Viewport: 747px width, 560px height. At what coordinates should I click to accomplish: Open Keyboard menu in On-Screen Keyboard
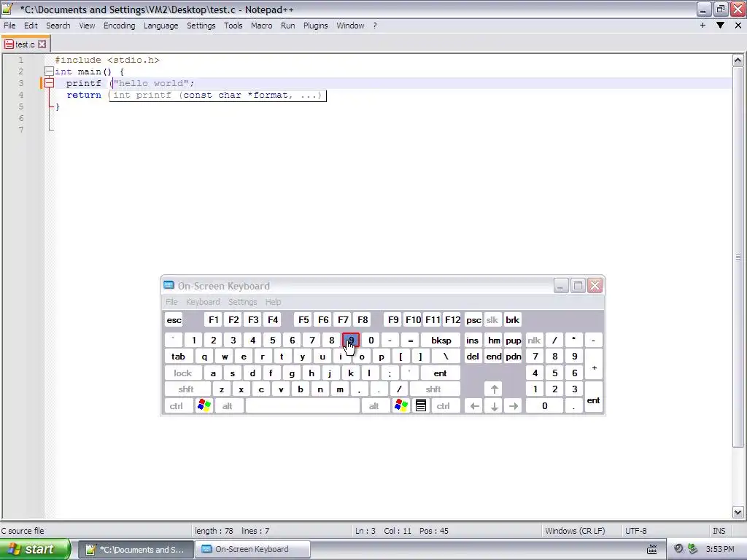203,302
